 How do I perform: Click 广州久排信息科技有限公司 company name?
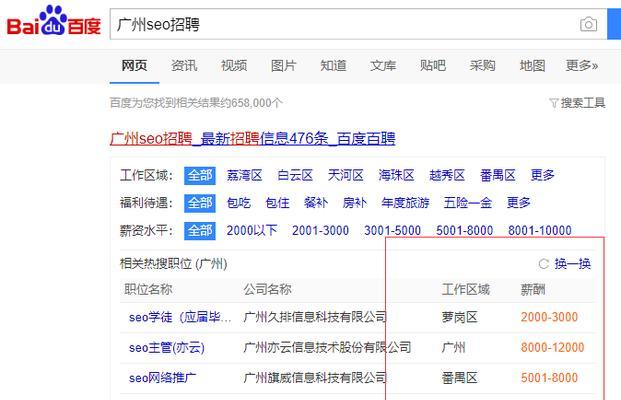pos(315,317)
